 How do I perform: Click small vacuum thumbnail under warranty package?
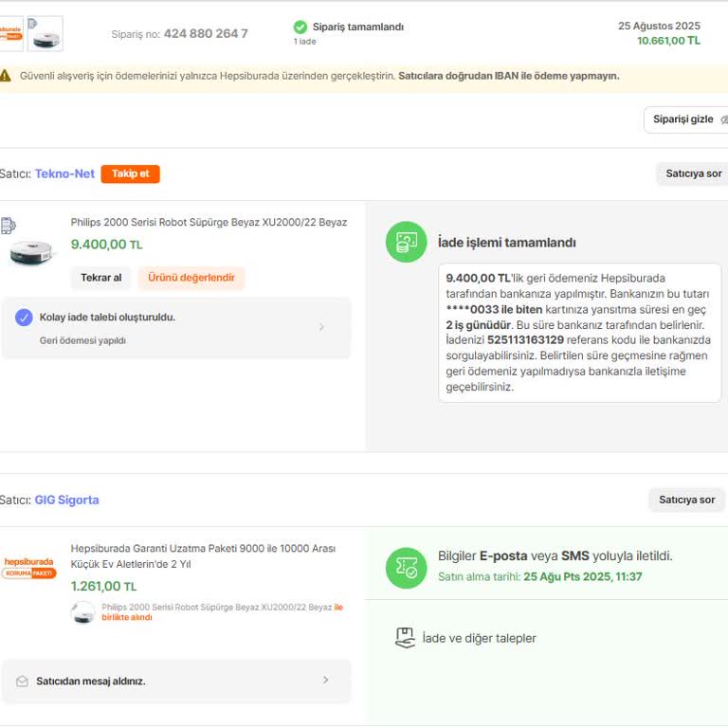coord(83,612)
